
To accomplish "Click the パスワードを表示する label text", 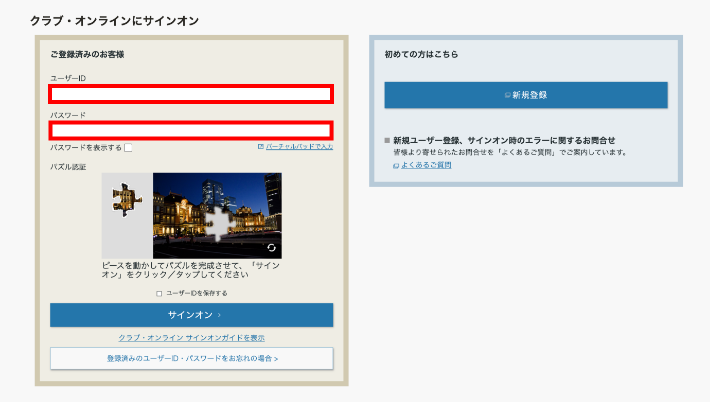I will [86, 148].
